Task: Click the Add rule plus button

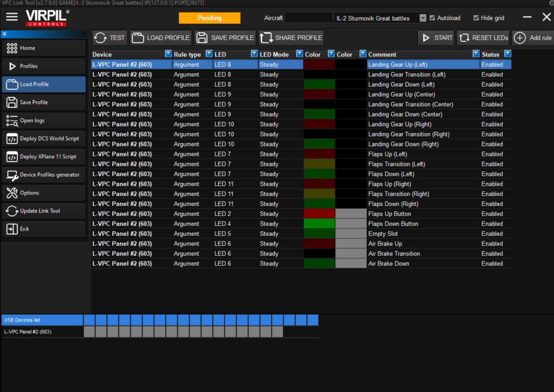Action: (533, 38)
